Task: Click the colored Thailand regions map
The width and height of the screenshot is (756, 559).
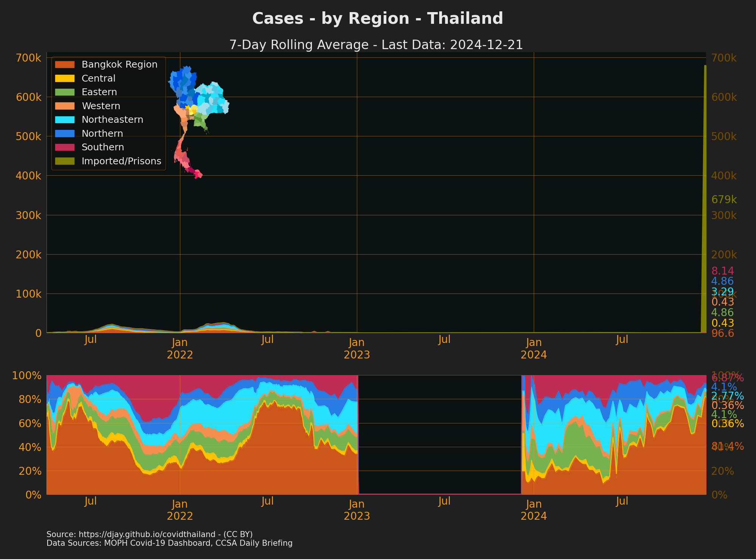Action: (198, 122)
